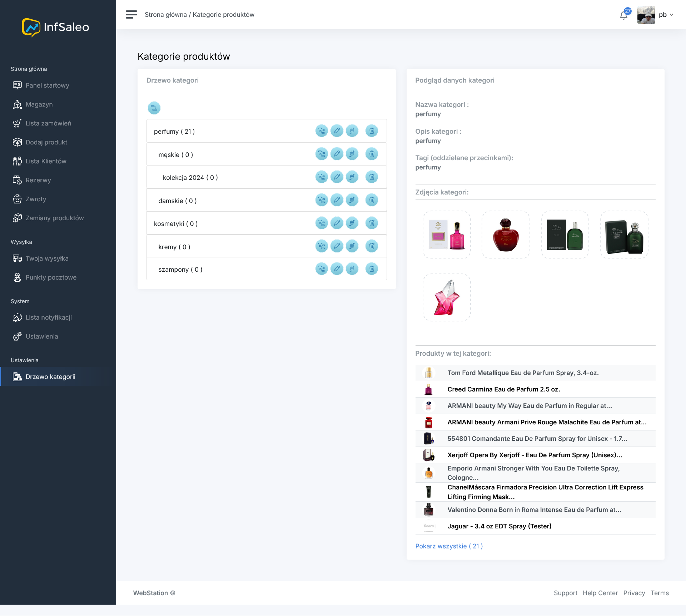
Task: Delete the szampony category with the trash icon
Action: coord(372,269)
